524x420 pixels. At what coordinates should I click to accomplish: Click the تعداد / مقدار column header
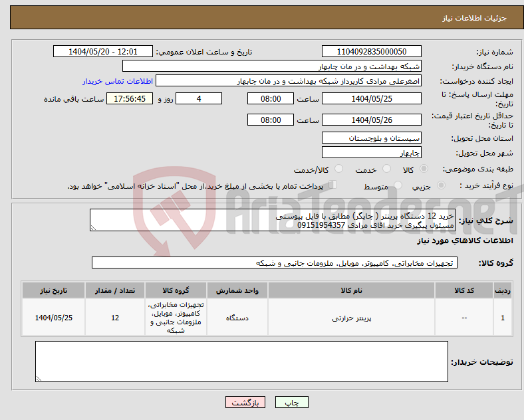[x=115, y=290]
